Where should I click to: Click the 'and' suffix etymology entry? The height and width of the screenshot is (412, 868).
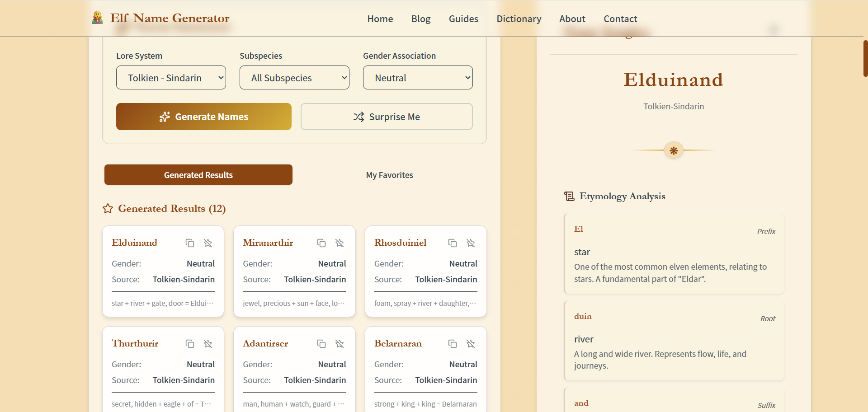[x=674, y=401]
